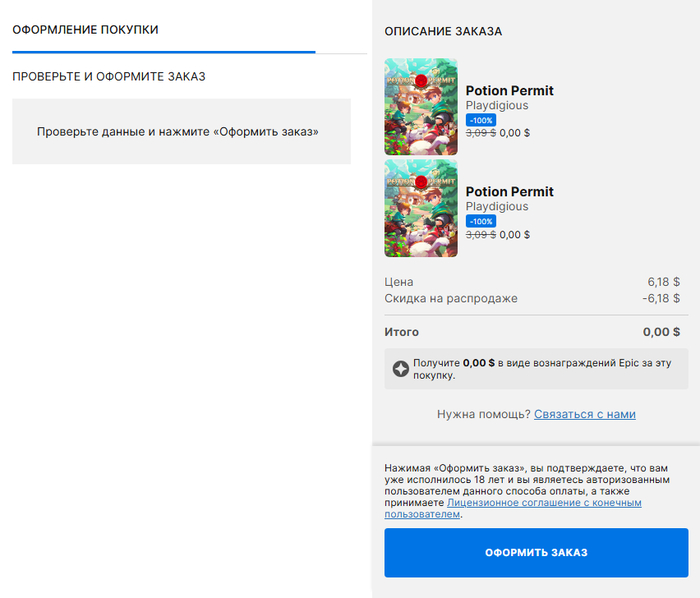Image resolution: width=700 pixels, height=598 pixels.
Task: Click the Epic rewards star icon
Action: [x=400, y=369]
